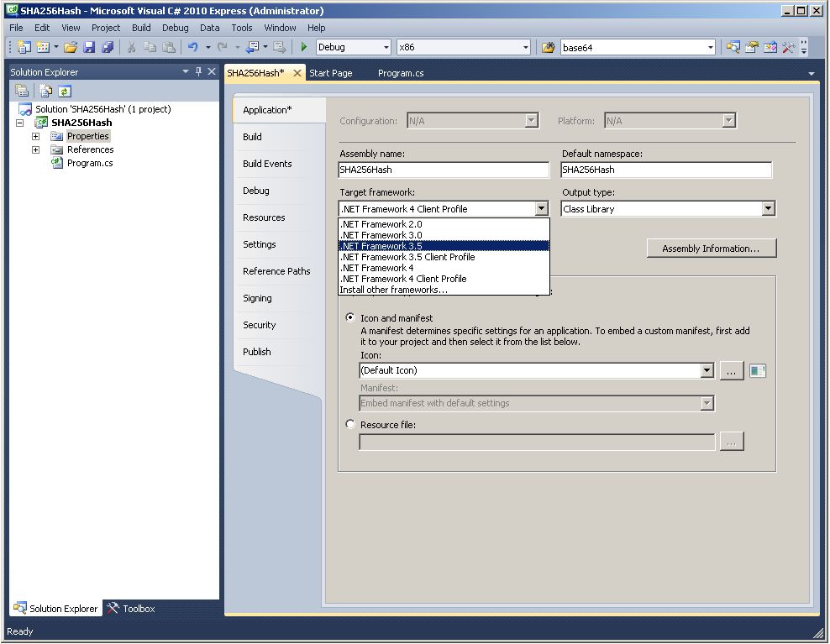The image size is (830, 644).
Task: Open the Toolbox hammer-and-wrench toolbar icon
Action: [788, 48]
